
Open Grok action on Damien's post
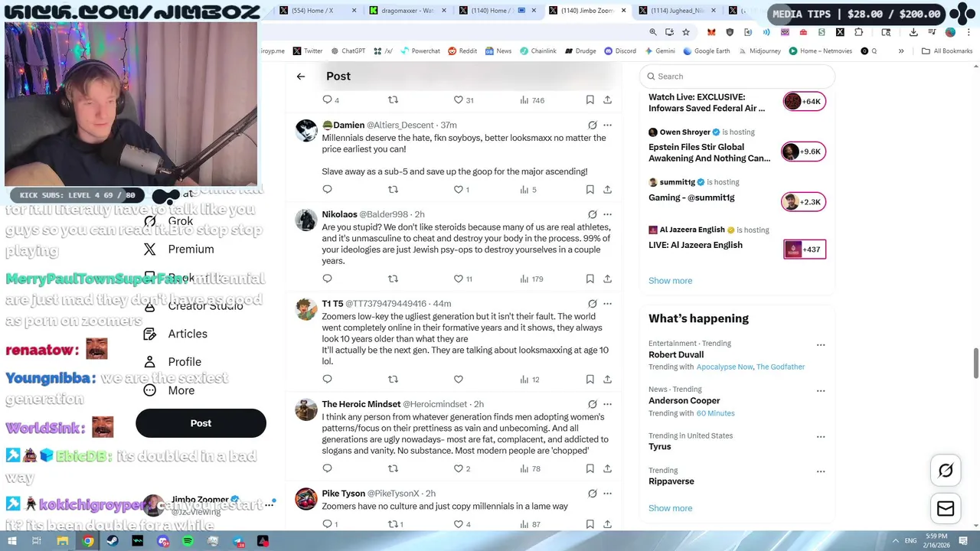592,125
